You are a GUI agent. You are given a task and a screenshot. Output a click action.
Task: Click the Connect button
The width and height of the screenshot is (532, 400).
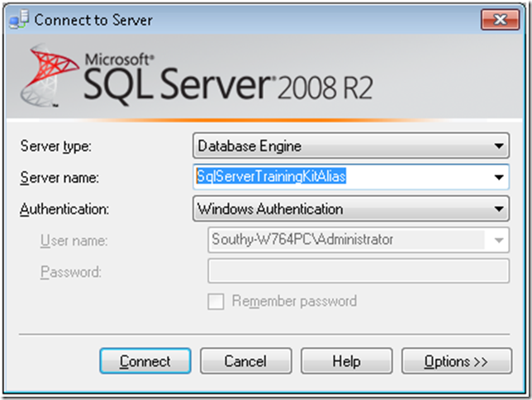[x=145, y=361]
